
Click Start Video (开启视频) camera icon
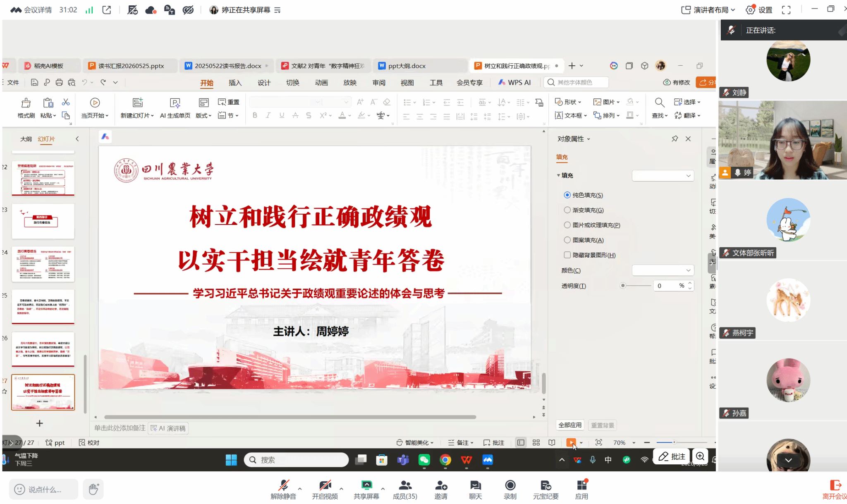click(x=325, y=485)
